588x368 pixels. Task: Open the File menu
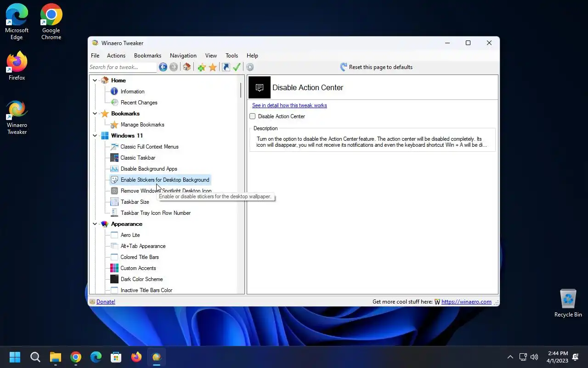[95, 56]
